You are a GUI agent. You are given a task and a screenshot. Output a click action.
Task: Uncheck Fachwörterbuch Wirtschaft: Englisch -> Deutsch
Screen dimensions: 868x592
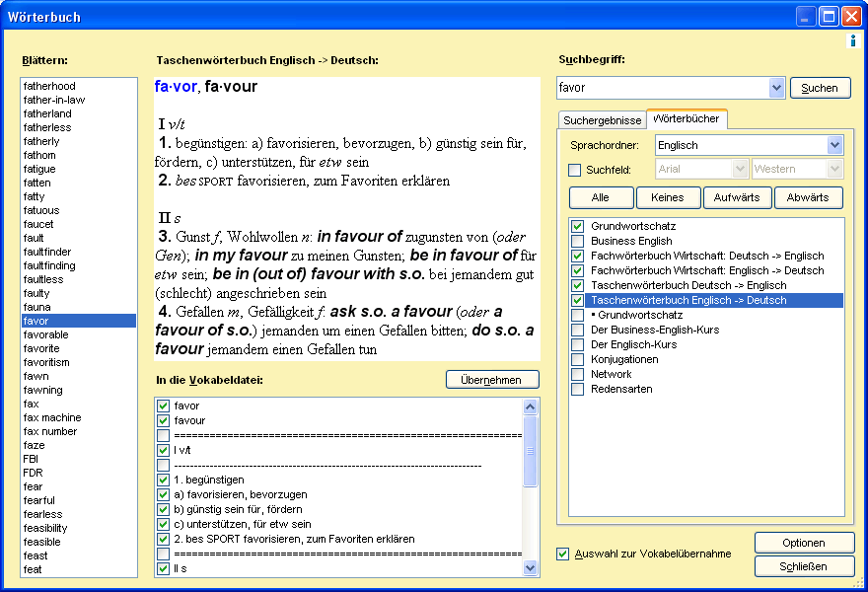point(577,270)
